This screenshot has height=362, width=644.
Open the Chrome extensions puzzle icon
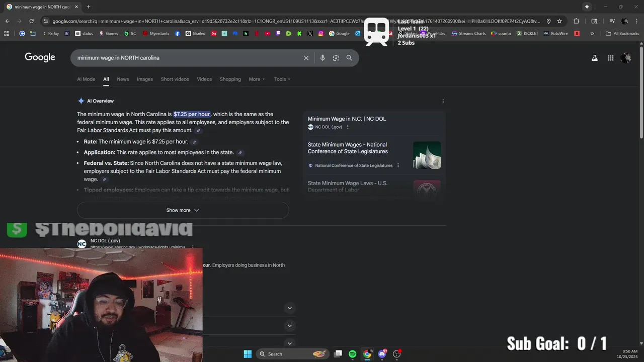[577, 21]
